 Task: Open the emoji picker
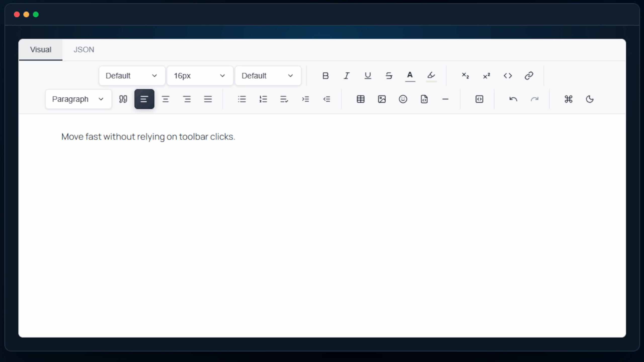click(x=403, y=99)
